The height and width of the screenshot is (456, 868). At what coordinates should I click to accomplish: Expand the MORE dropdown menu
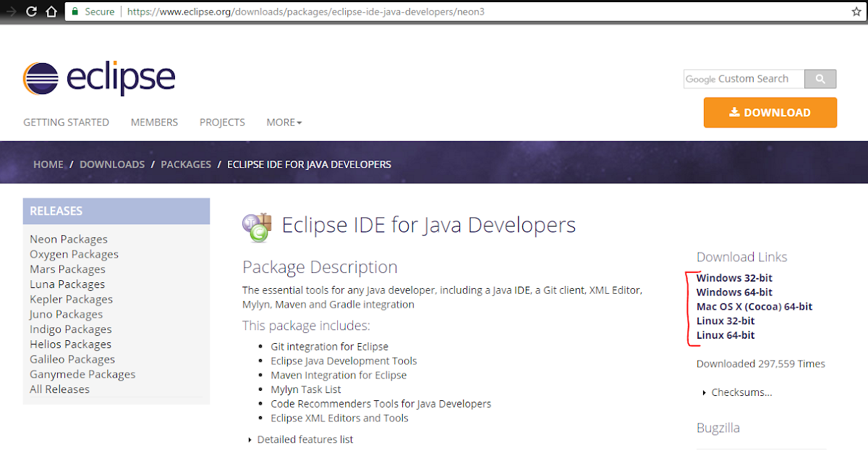[284, 122]
